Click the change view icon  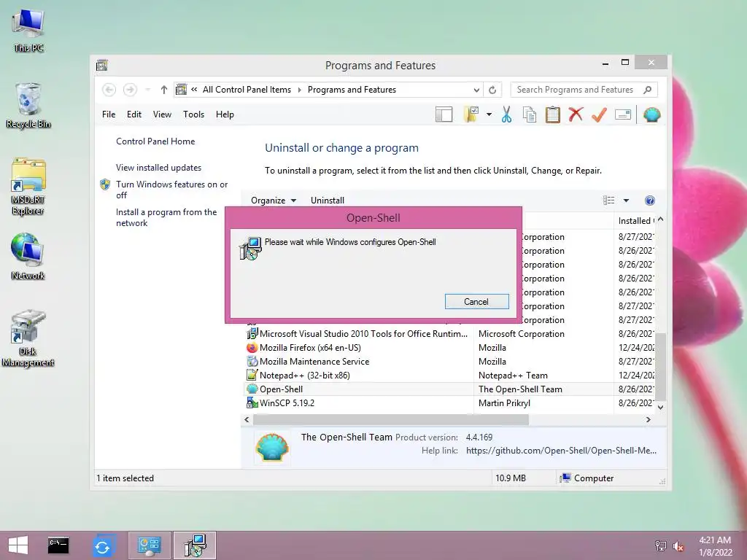pos(609,201)
